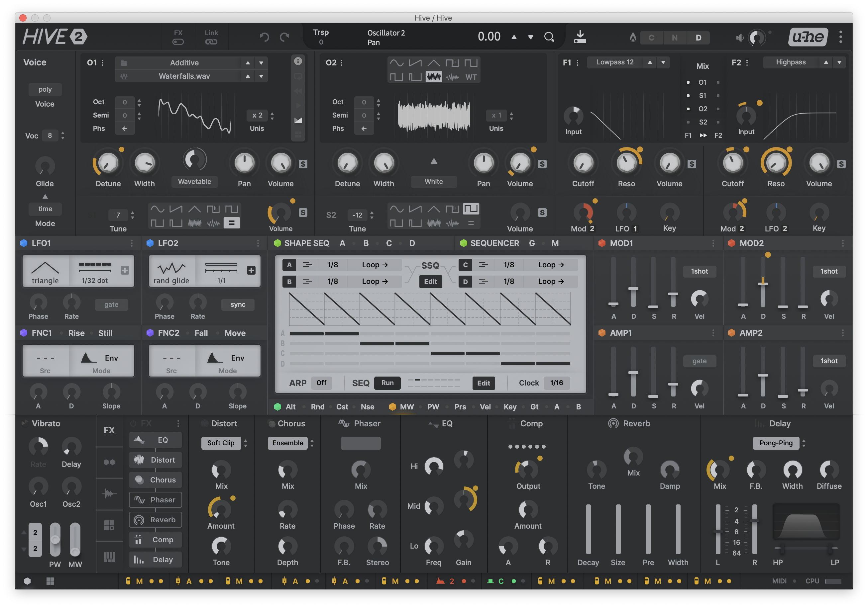Toggle the LFO2 sync button

click(238, 304)
